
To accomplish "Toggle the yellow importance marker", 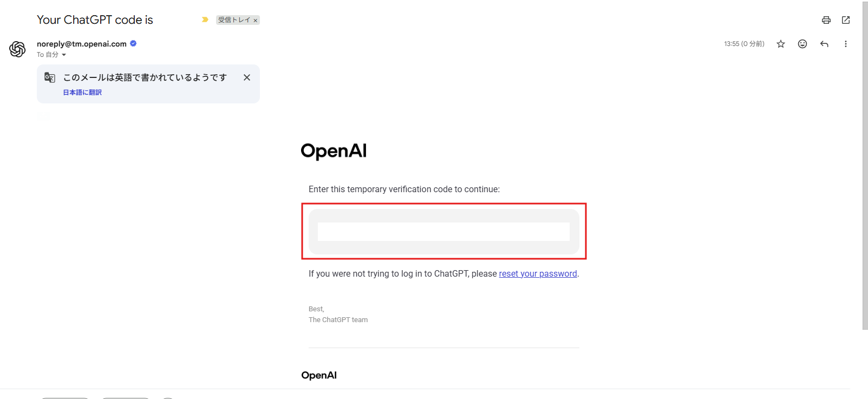I will coord(205,19).
